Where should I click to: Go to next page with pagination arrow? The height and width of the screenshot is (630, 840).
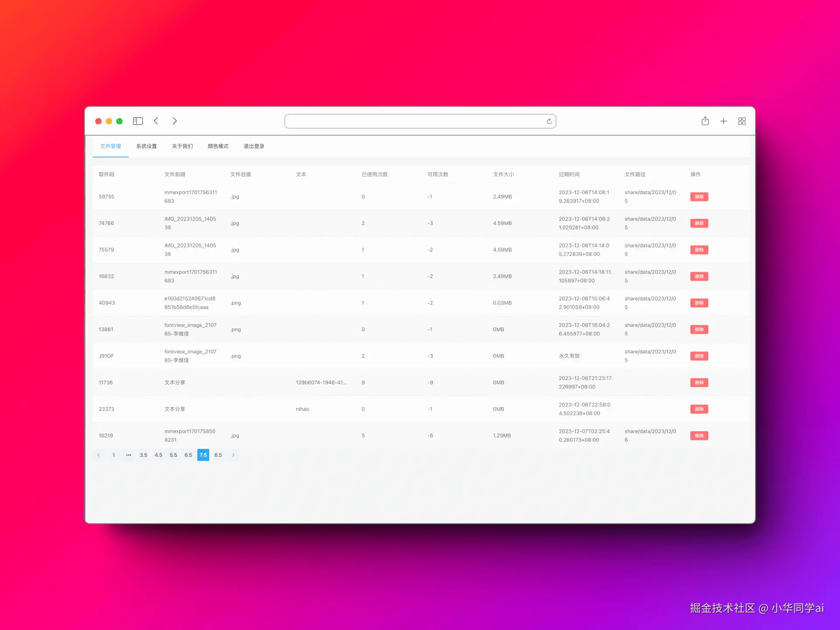(233, 455)
